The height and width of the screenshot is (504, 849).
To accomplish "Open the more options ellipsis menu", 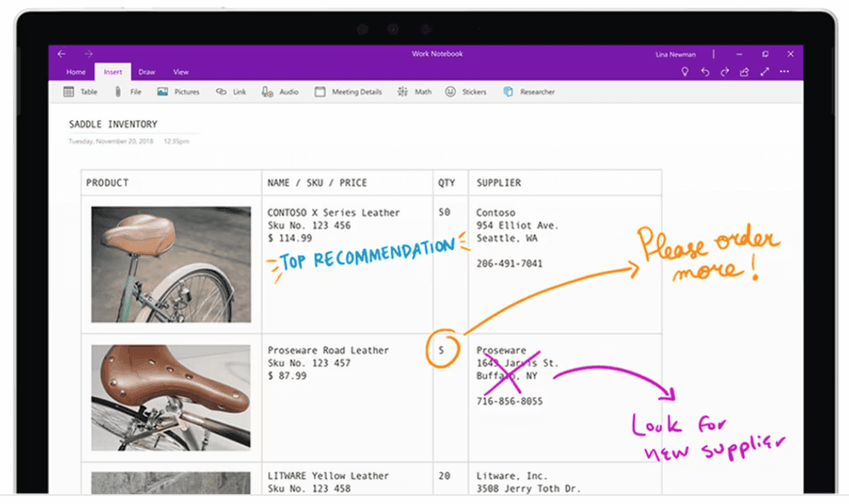I will click(x=785, y=72).
